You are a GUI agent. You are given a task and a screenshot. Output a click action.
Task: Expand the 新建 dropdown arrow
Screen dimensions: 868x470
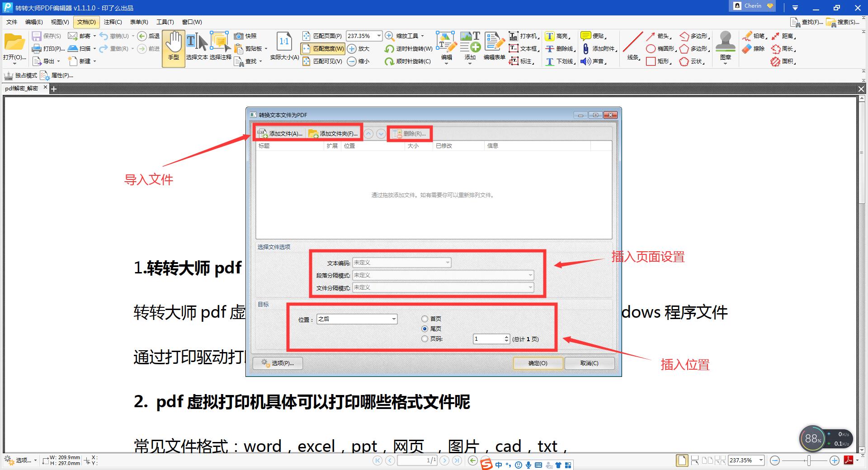pyautogui.click(x=95, y=61)
